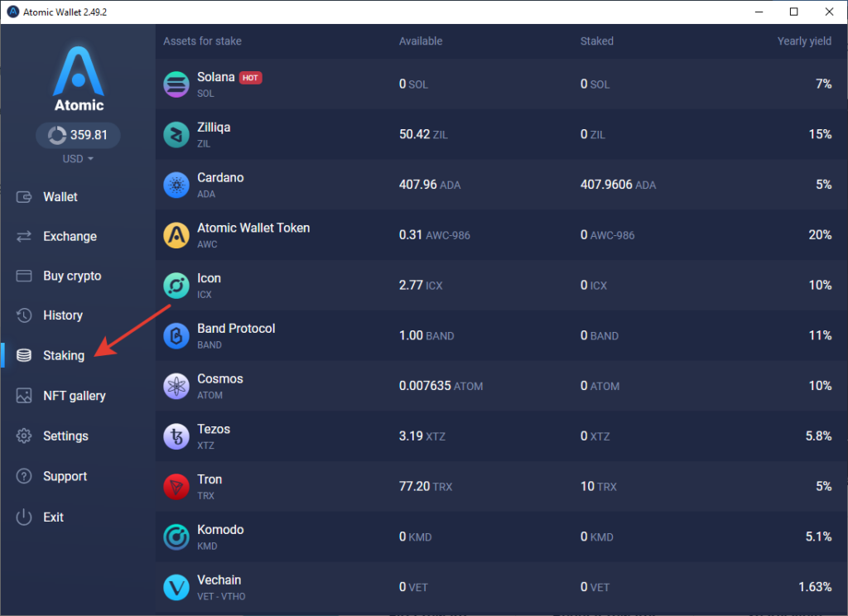This screenshot has width=848, height=616.
Task: Click the Cardano coin icon
Action: [176, 185]
